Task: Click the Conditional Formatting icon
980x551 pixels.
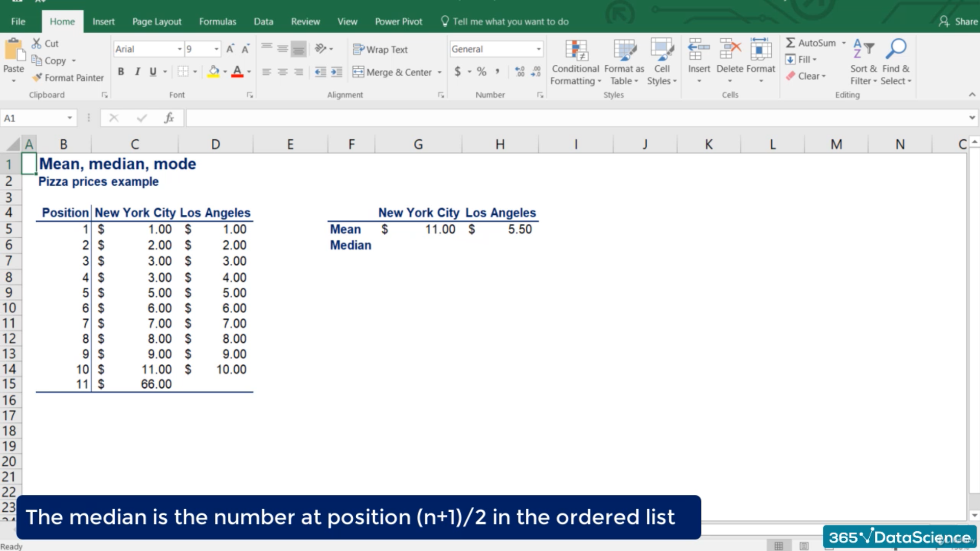Action: tap(576, 51)
